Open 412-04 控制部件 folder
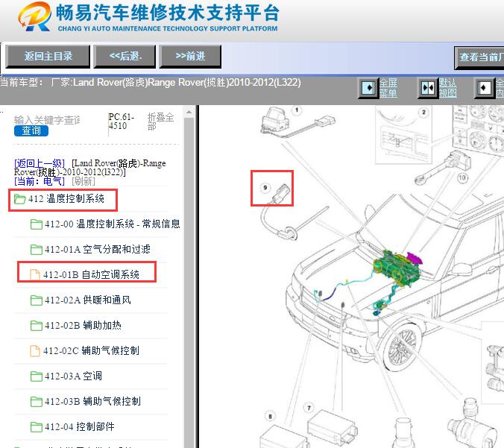This screenshot has height=448, width=504. [79, 427]
